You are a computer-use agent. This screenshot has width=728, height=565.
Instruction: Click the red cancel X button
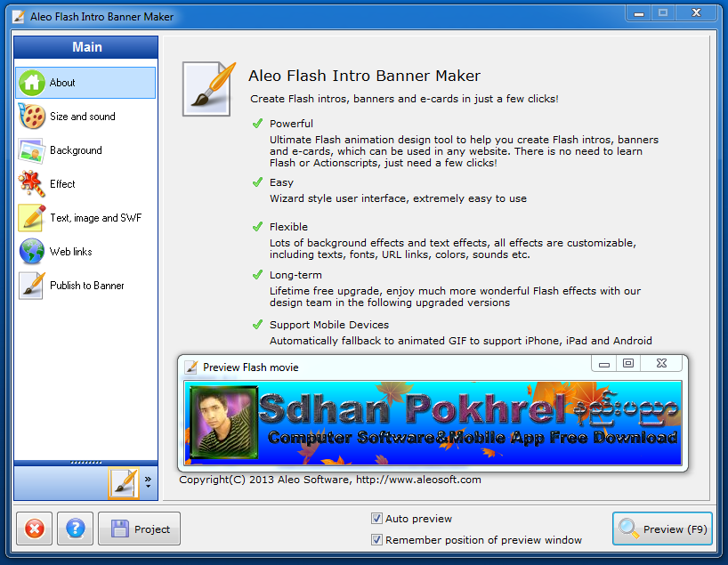click(x=35, y=529)
